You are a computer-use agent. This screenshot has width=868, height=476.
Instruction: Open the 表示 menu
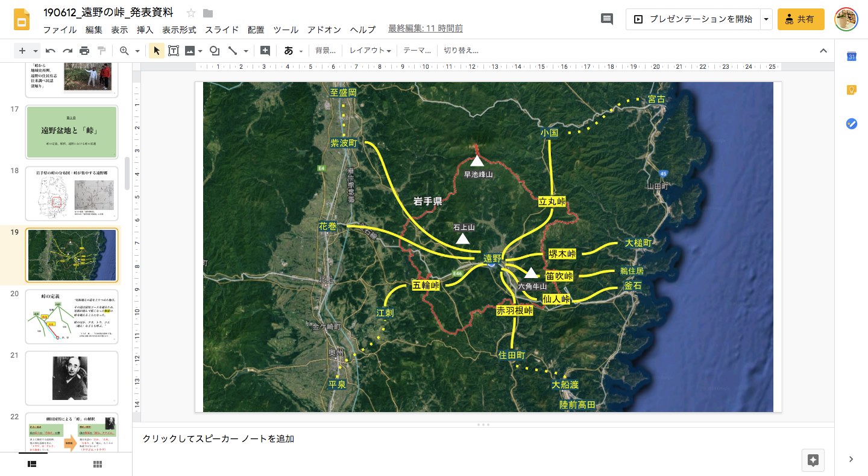119,30
